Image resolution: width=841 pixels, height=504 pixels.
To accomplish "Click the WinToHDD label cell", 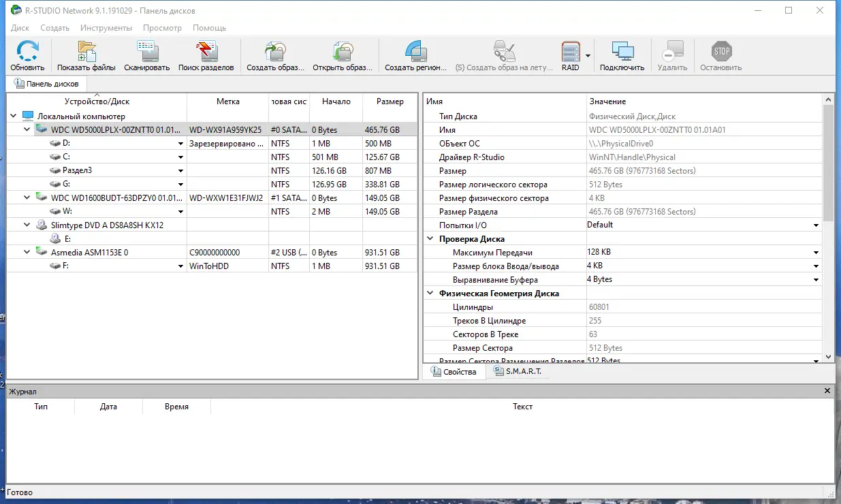I will click(228, 266).
